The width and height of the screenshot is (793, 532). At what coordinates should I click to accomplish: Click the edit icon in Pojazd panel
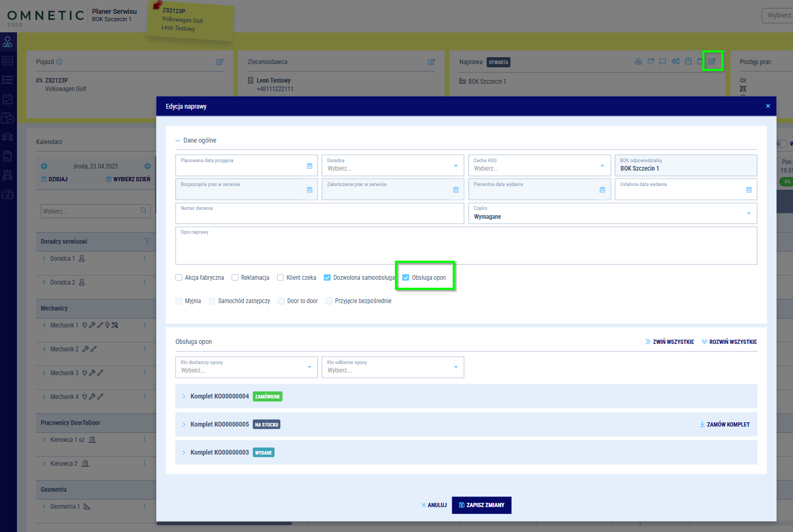219,62
